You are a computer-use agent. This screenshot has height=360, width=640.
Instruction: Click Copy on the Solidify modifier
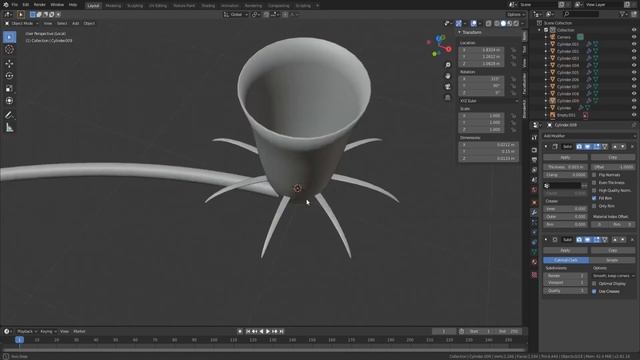point(613,157)
